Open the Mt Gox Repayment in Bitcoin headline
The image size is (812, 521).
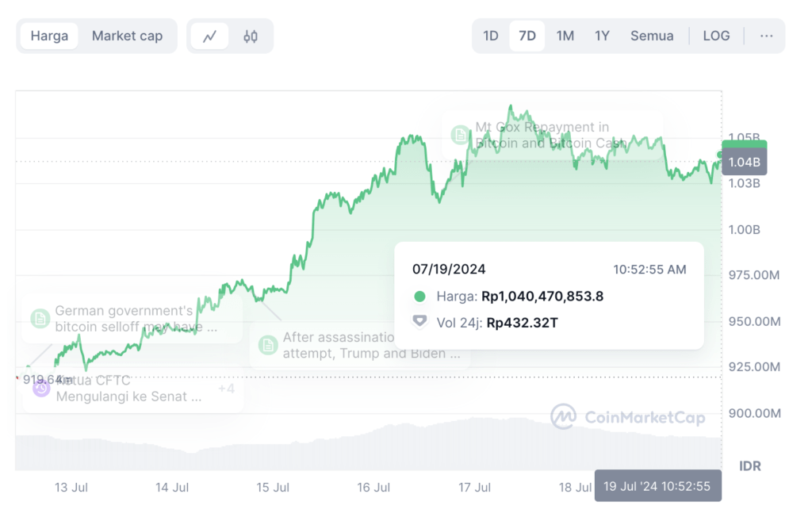pos(551,135)
